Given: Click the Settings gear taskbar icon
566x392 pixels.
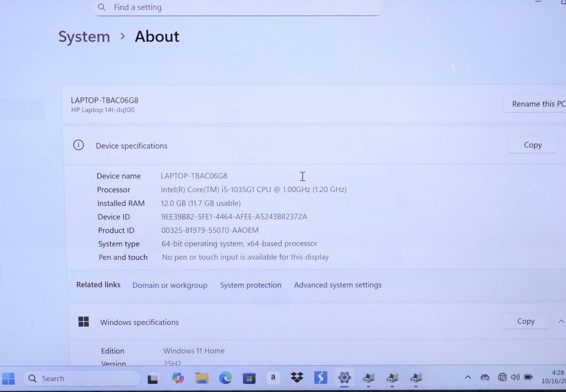Looking at the screenshot, I should point(344,378).
